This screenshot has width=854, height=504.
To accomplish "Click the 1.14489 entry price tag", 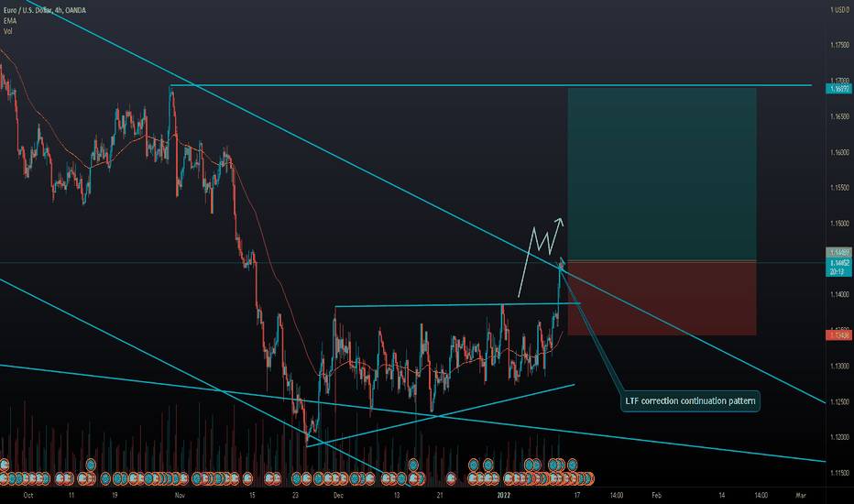I will [838, 252].
